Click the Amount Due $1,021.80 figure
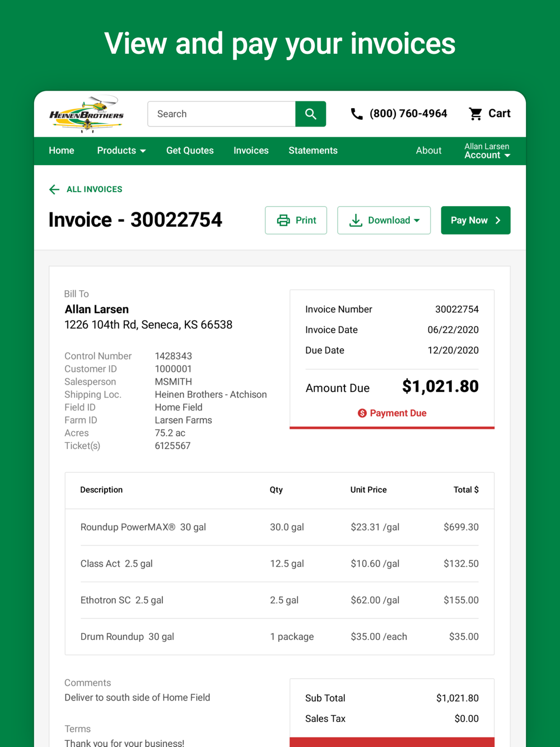The image size is (560, 747). click(440, 386)
